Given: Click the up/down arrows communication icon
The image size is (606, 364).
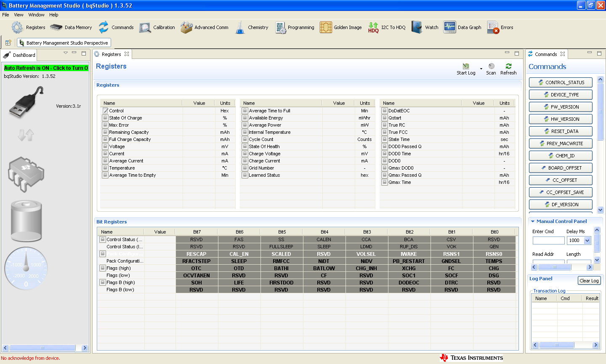Looking at the screenshot, I should (26, 135).
